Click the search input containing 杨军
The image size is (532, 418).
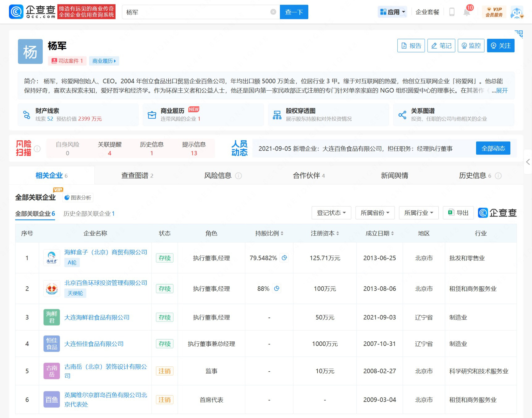[x=198, y=12]
